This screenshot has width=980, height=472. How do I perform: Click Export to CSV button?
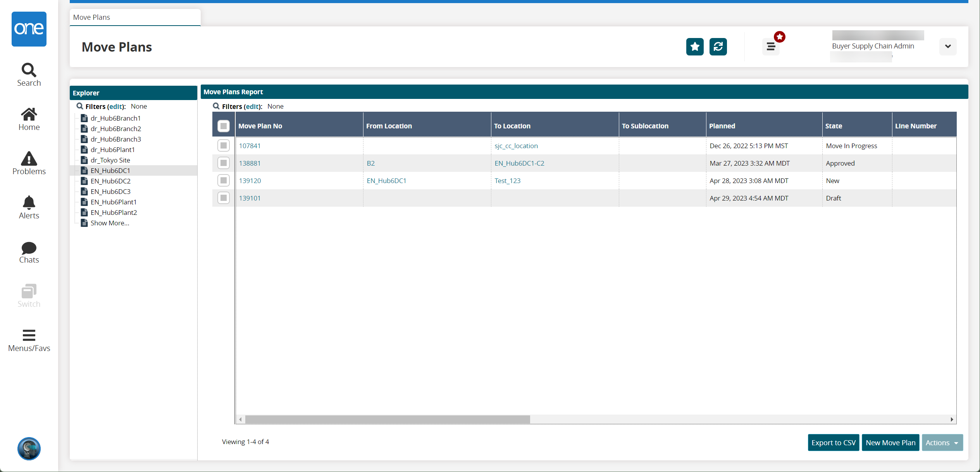pyautogui.click(x=834, y=443)
